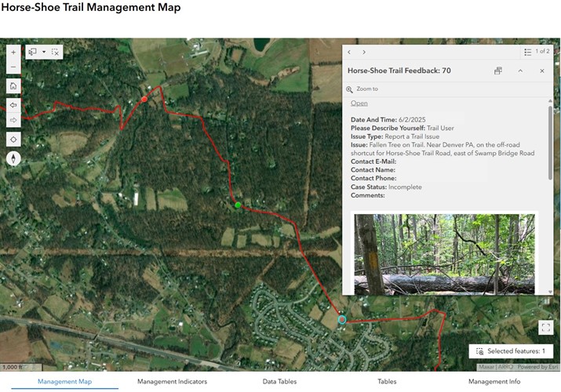
Task: Zoom to the selected feedback feature
Action: pyautogui.click(x=362, y=89)
